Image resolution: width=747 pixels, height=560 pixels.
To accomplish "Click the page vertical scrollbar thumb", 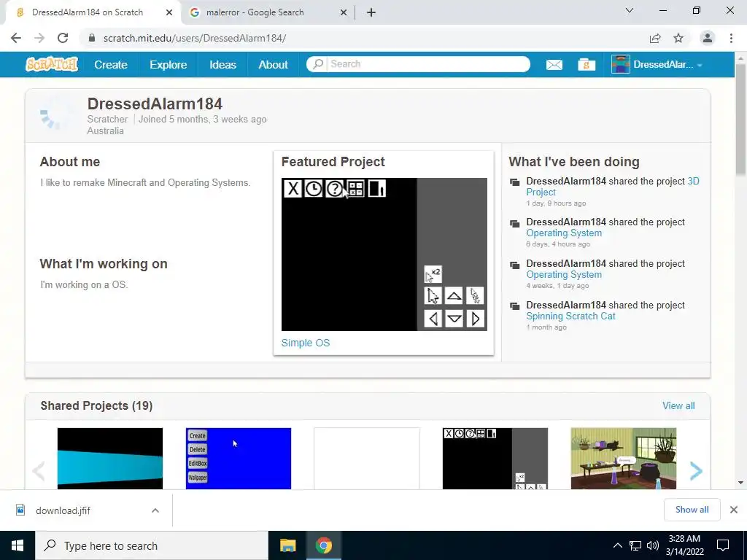I will click(740, 119).
